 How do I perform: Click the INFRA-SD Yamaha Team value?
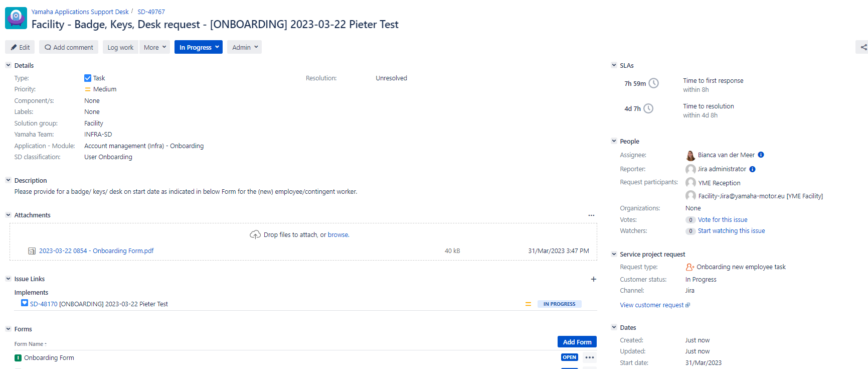tap(98, 135)
